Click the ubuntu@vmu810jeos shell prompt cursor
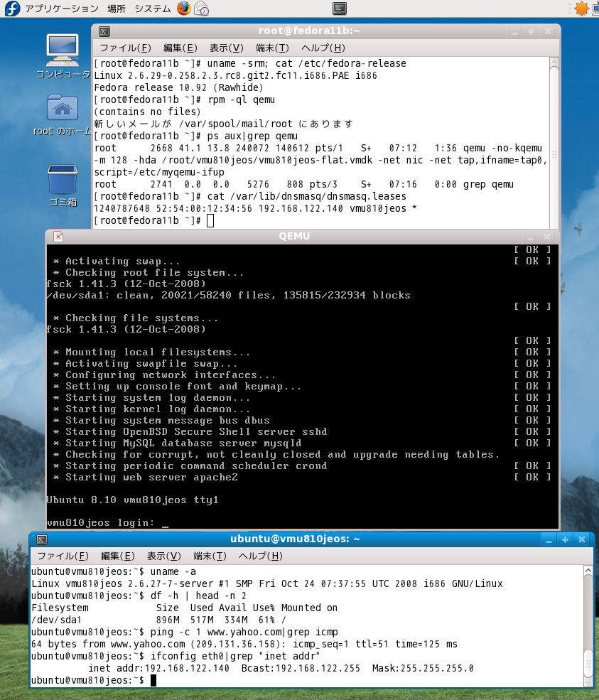Image resolution: width=599 pixels, height=700 pixels. click(153, 680)
